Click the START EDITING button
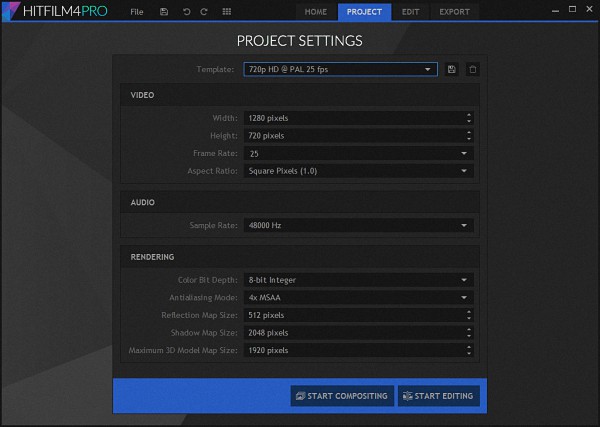 pos(439,396)
